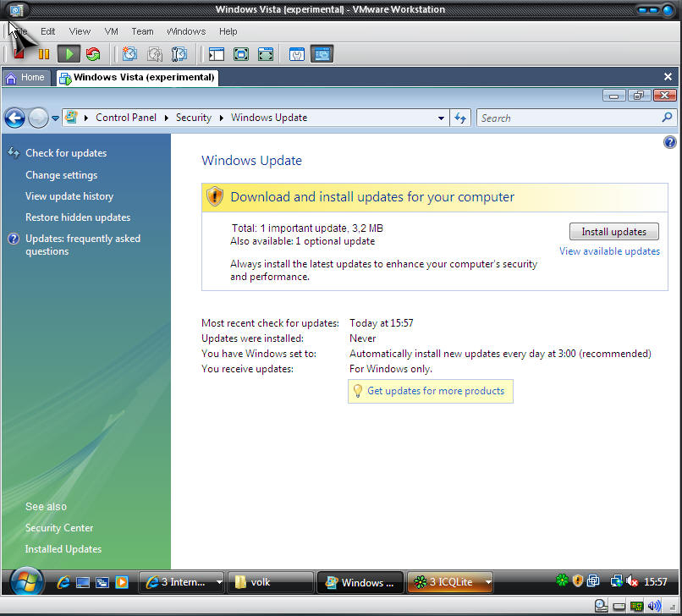Launch Windows Media Player from quick launch

(x=122, y=582)
